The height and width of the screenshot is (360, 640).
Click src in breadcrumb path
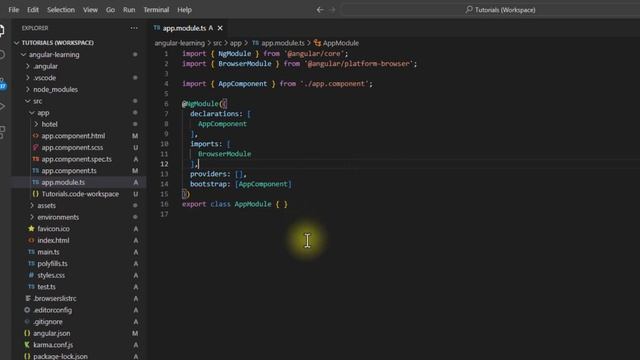217,43
